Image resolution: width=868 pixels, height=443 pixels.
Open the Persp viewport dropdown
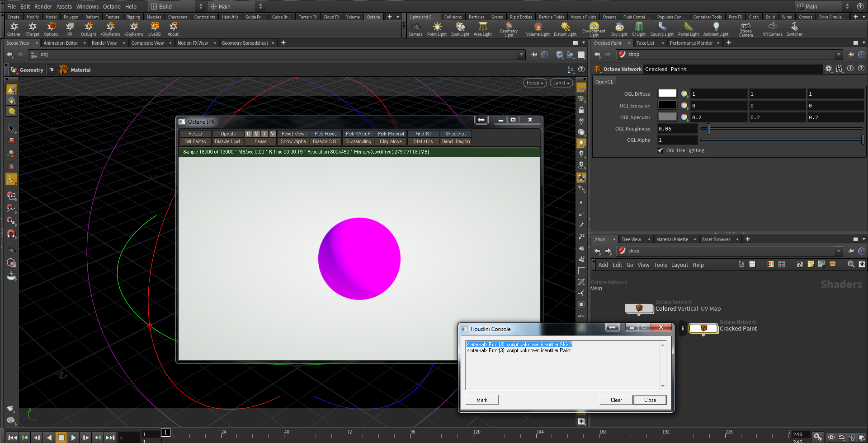click(x=535, y=83)
